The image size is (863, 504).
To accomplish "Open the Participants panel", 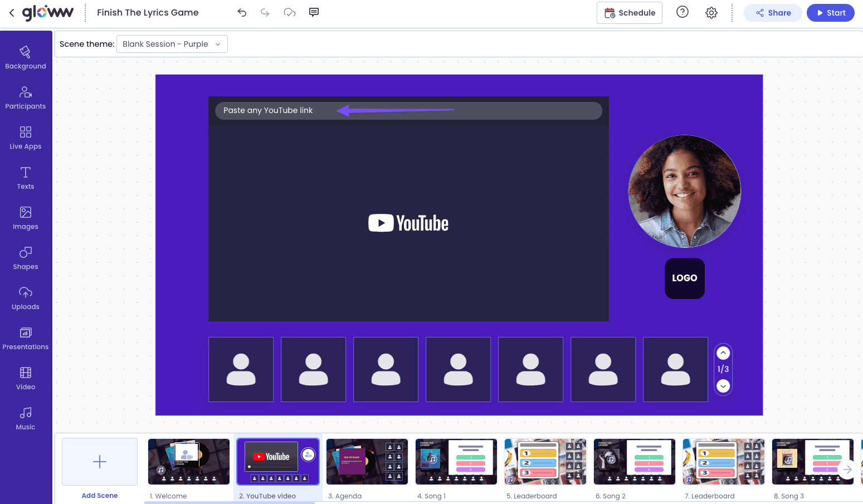I will tap(26, 97).
